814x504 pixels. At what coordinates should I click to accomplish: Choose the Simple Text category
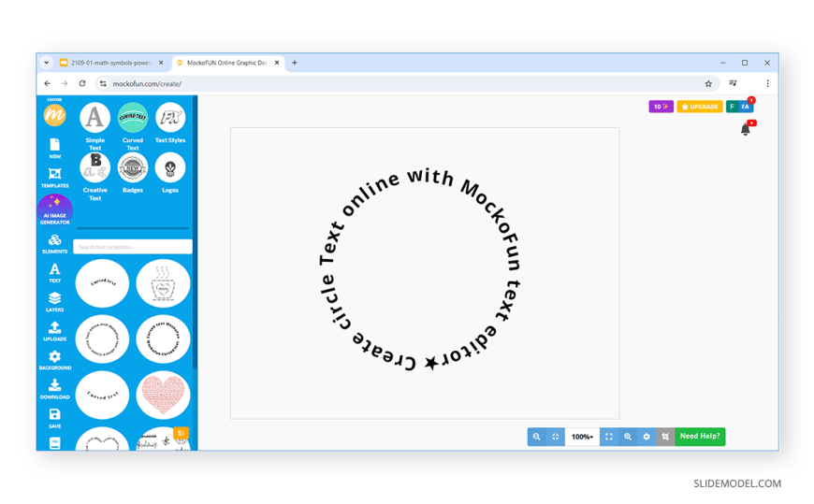(95, 126)
